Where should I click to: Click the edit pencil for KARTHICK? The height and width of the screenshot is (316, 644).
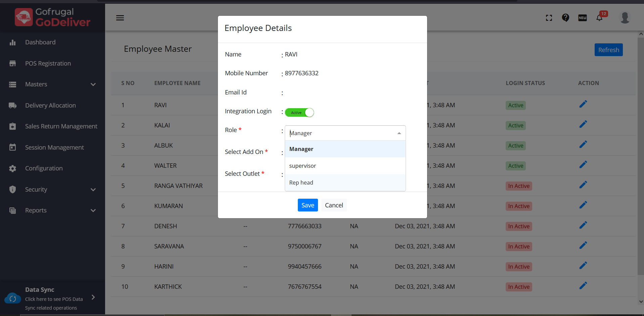click(583, 286)
